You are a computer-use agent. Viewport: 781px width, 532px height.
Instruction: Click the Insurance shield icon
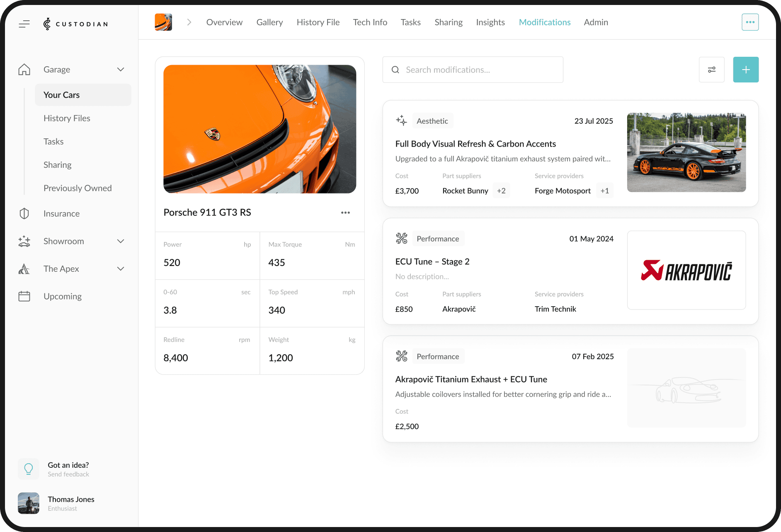(24, 213)
